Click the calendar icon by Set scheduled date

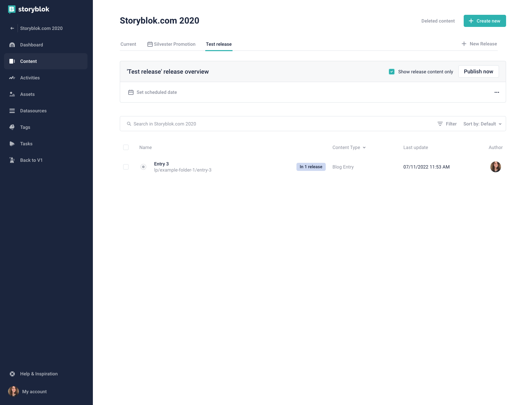pyautogui.click(x=131, y=92)
